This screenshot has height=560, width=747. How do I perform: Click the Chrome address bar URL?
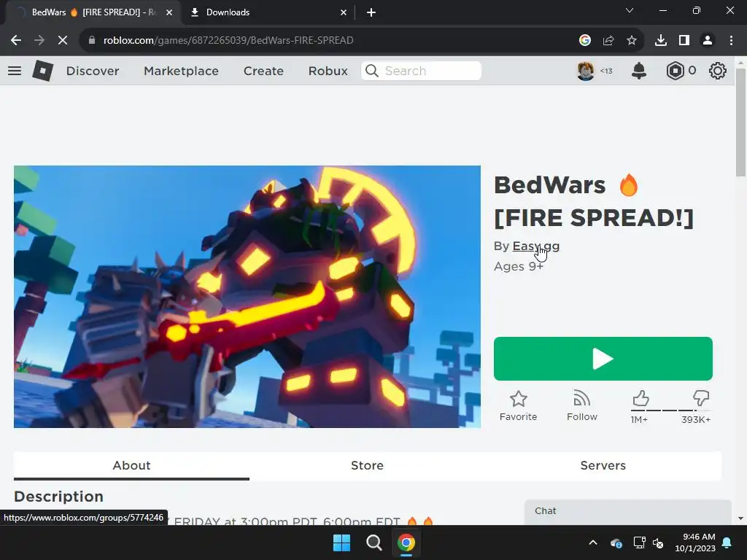tap(228, 41)
